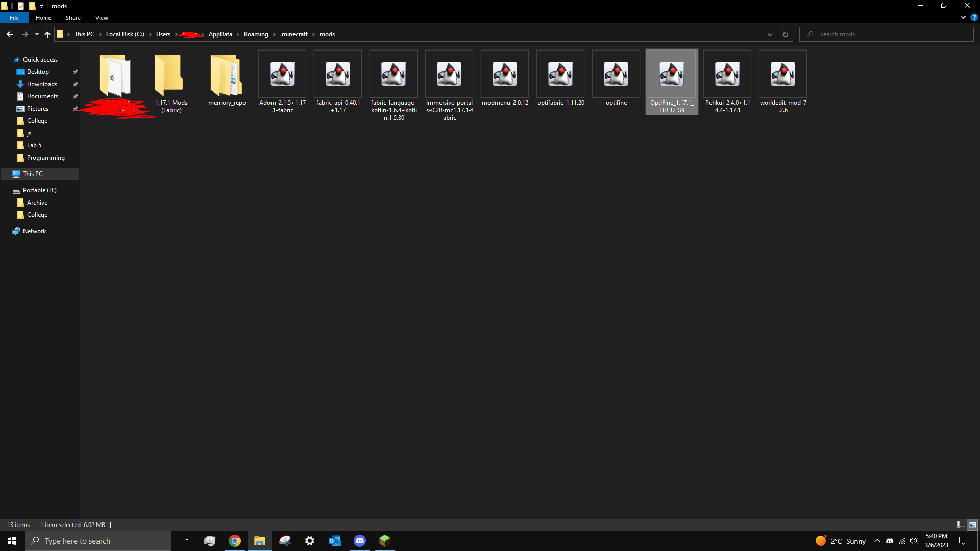Collapse the Quick access section
The image size is (980, 551).
[9, 59]
